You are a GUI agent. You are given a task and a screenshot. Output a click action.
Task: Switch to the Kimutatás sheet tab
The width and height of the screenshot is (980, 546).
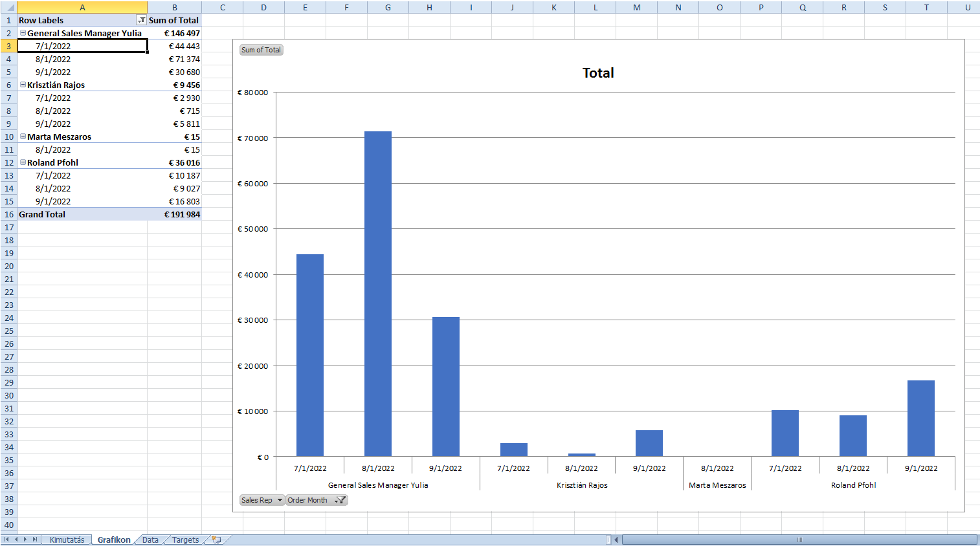[x=67, y=540]
